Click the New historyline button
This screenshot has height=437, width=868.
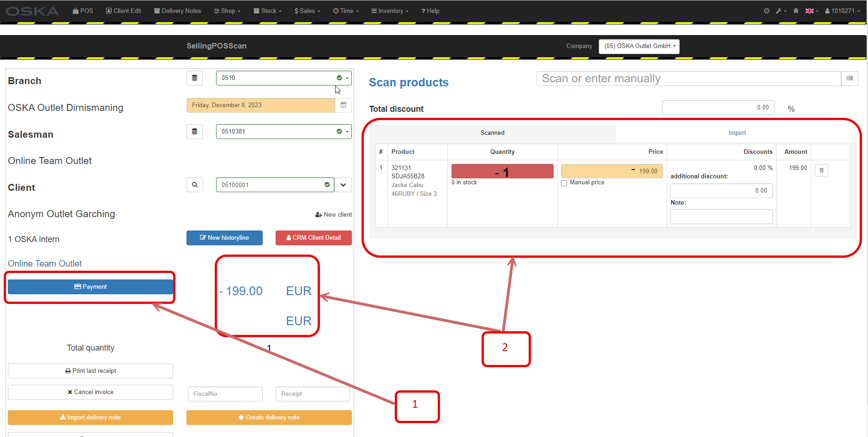tap(224, 238)
